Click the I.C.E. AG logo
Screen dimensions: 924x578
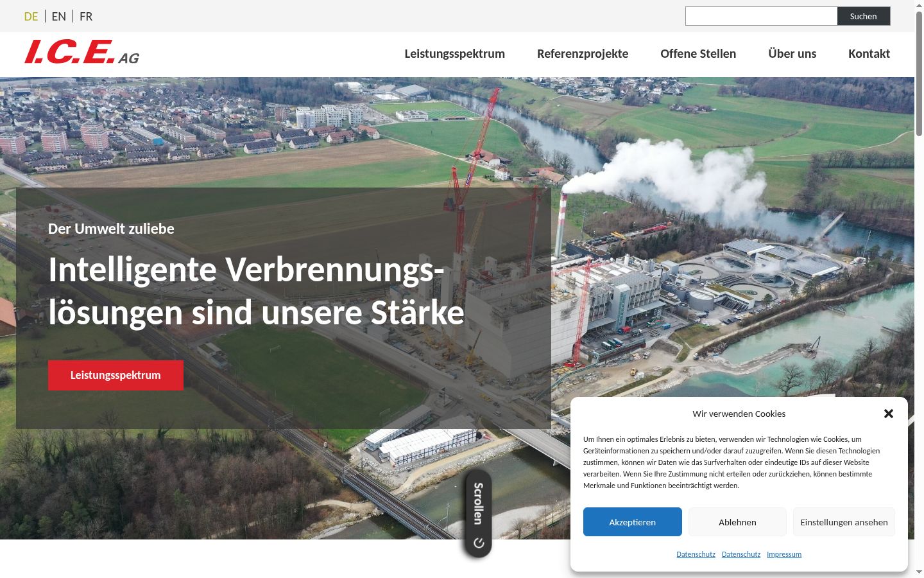pos(82,52)
